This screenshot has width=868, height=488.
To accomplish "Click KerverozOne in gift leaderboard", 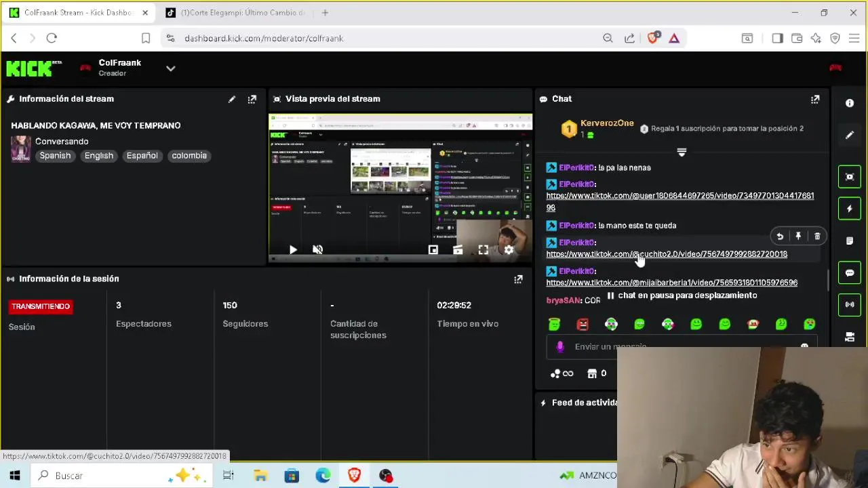I will [607, 123].
